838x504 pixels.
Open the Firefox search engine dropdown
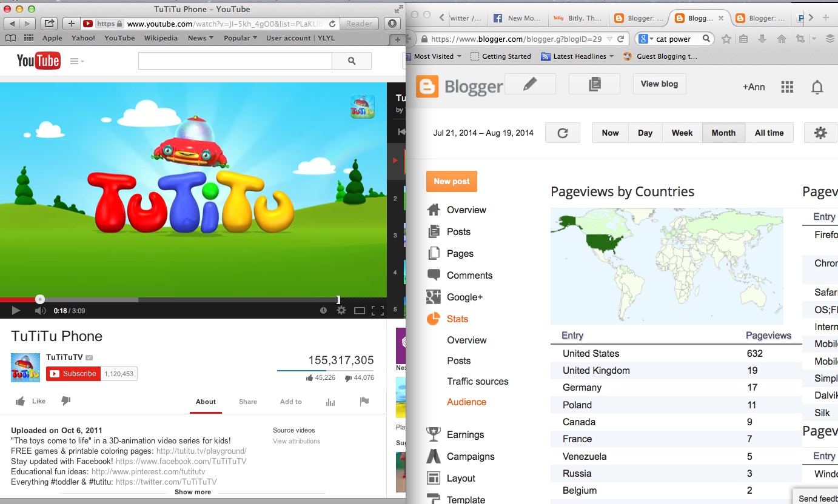coord(645,39)
